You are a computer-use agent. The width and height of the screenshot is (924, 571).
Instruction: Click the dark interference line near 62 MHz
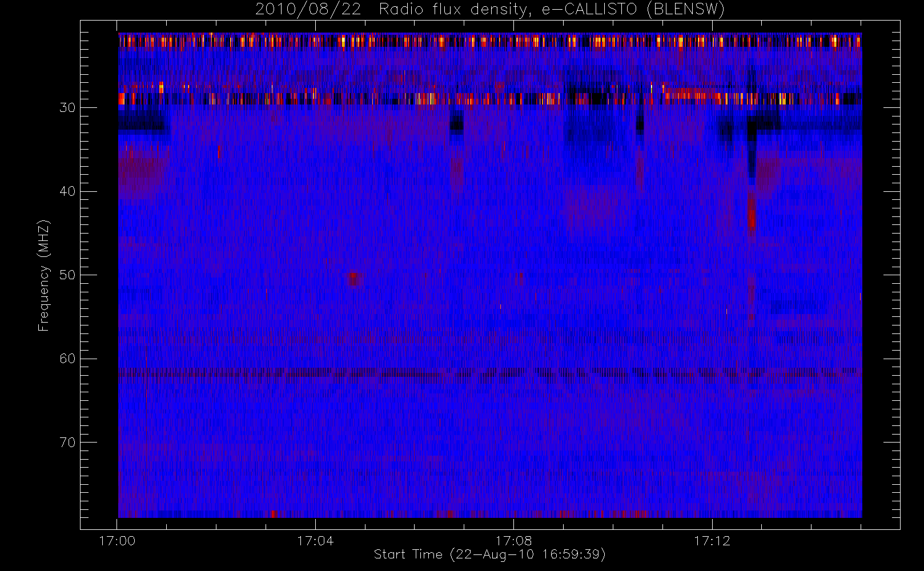tap(489, 372)
